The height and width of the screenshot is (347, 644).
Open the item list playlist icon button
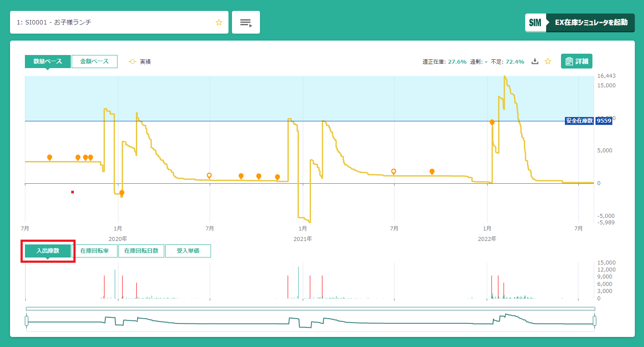[x=246, y=22]
